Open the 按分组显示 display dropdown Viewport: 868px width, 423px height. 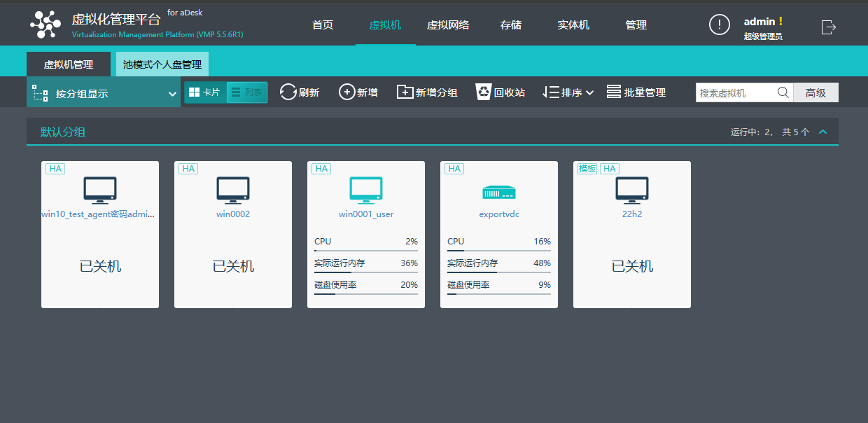coord(102,92)
